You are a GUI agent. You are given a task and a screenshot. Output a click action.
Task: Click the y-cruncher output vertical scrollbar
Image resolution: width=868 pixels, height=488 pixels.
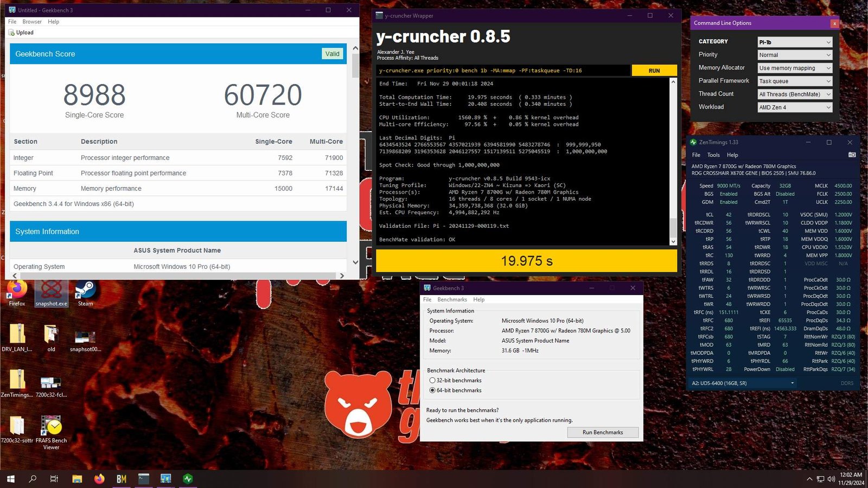(673, 162)
